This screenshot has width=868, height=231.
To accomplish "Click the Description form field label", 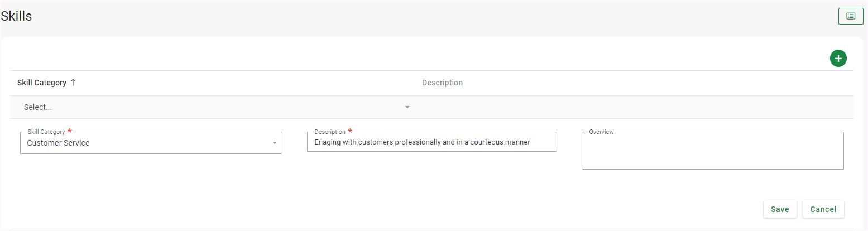I will click(329, 132).
